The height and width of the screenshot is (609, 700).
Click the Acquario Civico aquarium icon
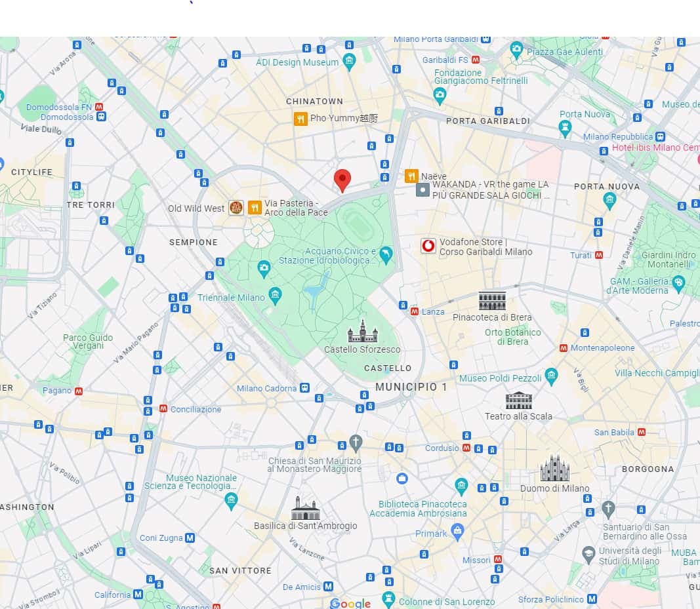pyautogui.click(x=386, y=256)
